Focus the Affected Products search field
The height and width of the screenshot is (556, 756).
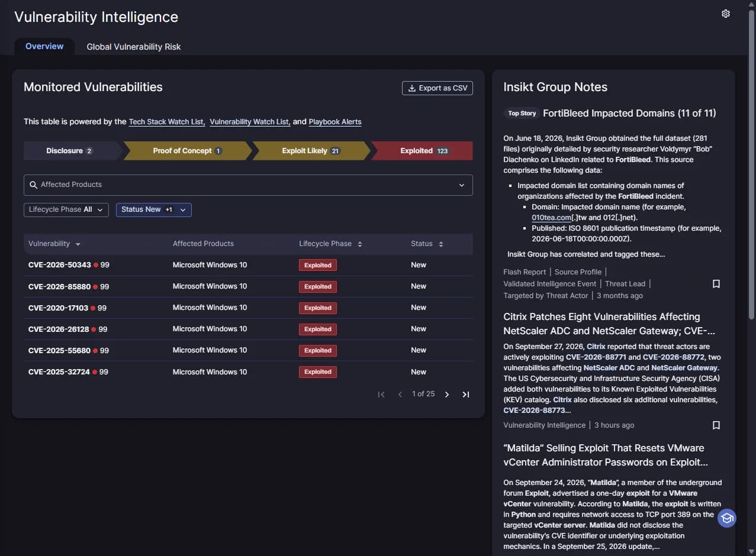pyautogui.click(x=248, y=185)
